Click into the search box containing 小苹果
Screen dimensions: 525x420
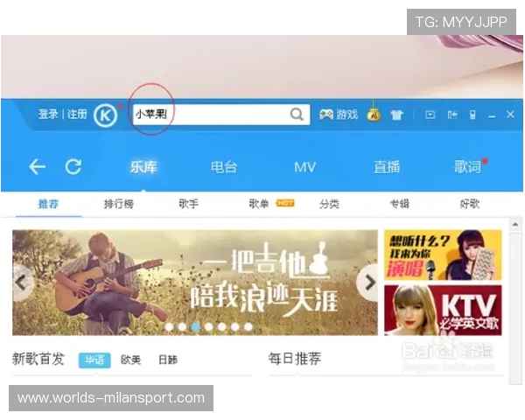pyautogui.click(x=221, y=115)
